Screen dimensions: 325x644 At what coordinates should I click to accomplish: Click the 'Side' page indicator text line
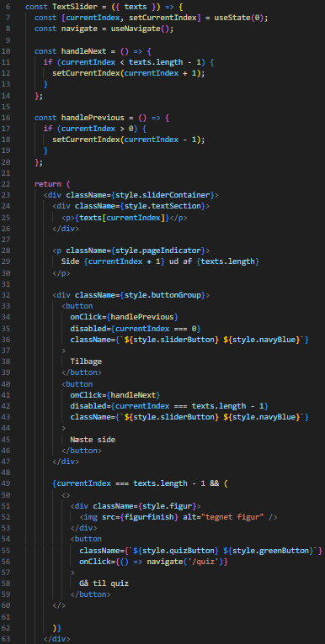pos(160,262)
